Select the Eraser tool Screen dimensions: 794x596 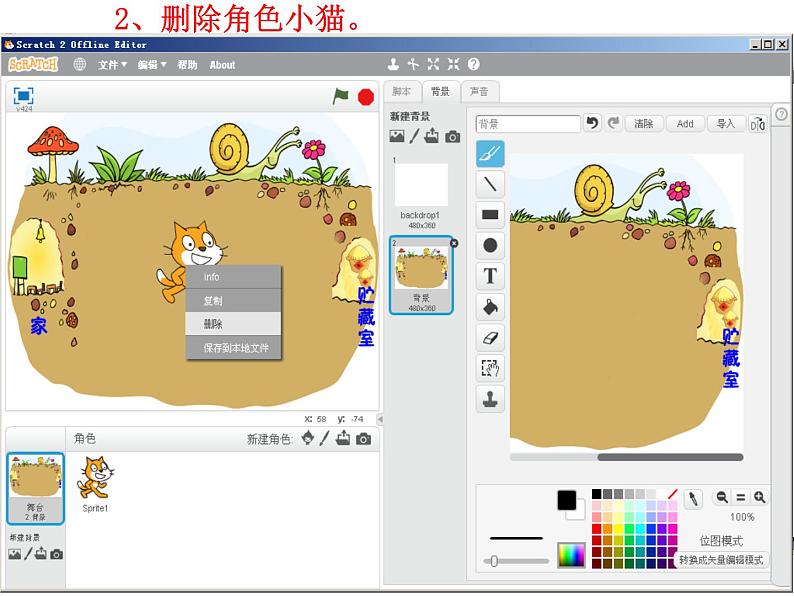[490, 338]
